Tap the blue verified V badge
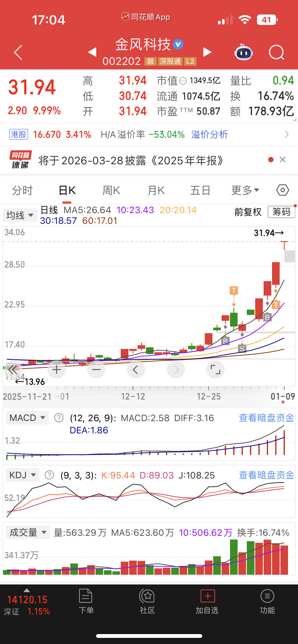 coord(178,45)
